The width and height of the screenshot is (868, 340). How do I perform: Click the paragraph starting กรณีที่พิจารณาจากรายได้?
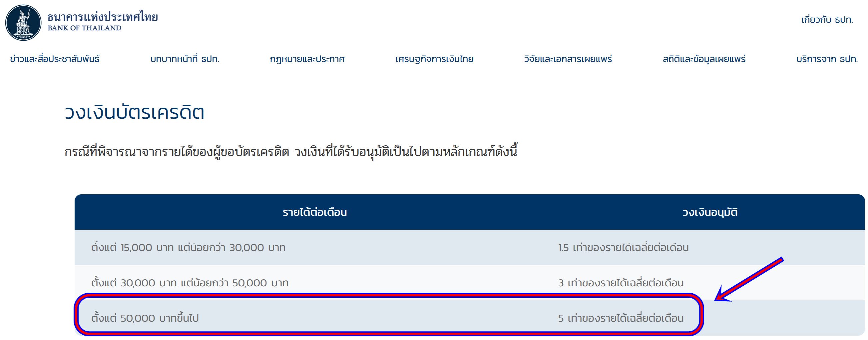(291, 151)
